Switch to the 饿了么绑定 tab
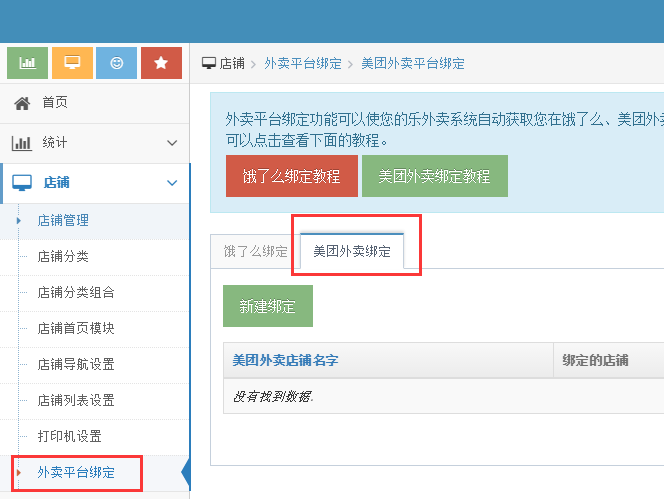The width and height of the screenshot is (664, 499). click(255, 252)
